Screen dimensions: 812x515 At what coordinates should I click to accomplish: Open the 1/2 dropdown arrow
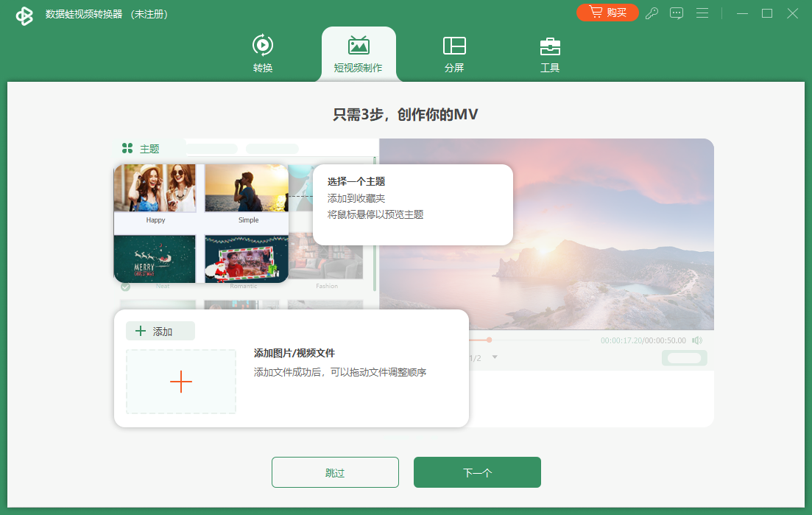pos(495,357)
